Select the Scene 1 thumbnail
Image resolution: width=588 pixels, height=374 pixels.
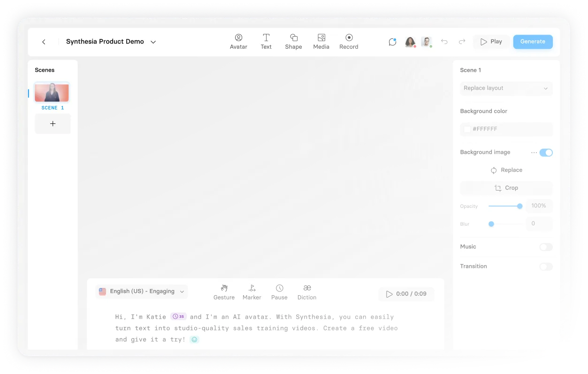[52, 92]
